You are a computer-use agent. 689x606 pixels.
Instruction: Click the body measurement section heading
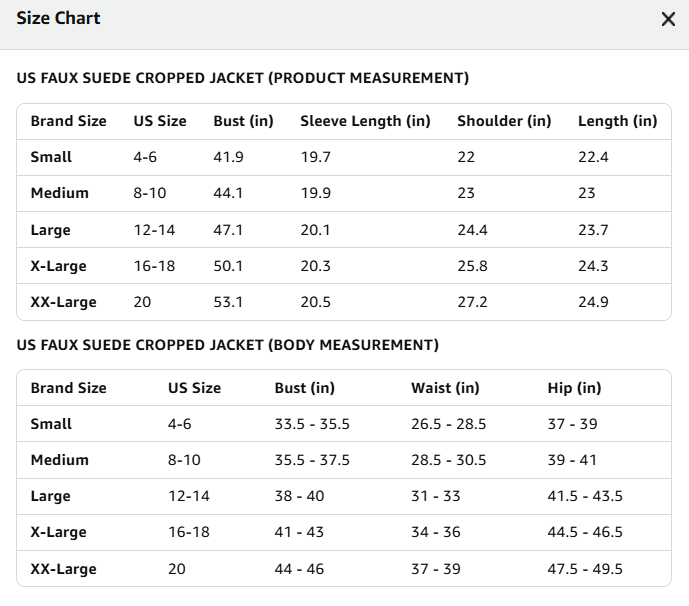tap(228, 345)
